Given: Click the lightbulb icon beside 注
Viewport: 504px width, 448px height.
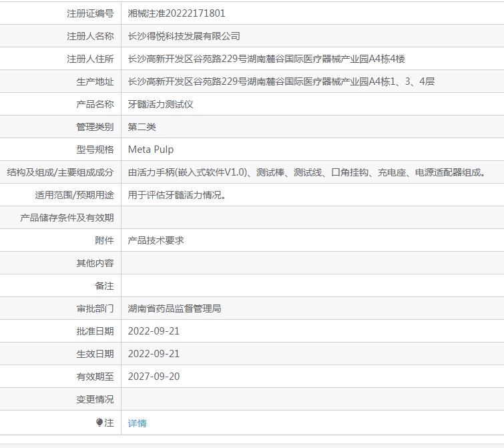Looking at the screenshot, I should click(99, 422).
